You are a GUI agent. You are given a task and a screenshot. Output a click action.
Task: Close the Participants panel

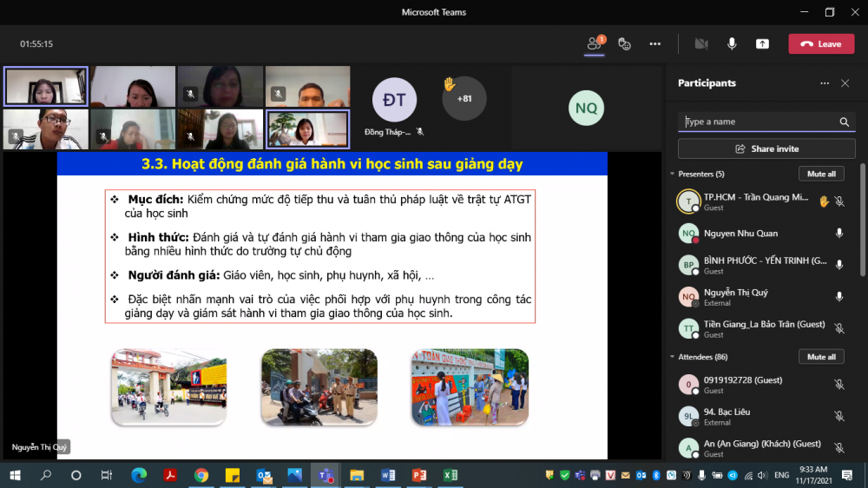coord(845,83)
